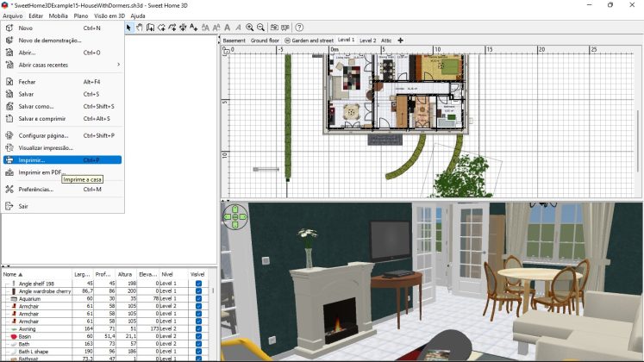
Task: Click the 3D view turn-left arrow
Action: click(227, 216)
